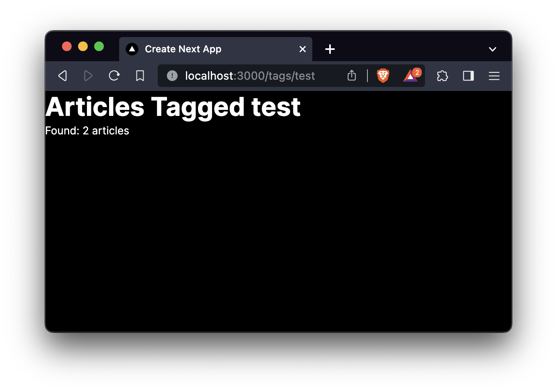Click the Articles Tagged test heading

pos(173,107)
